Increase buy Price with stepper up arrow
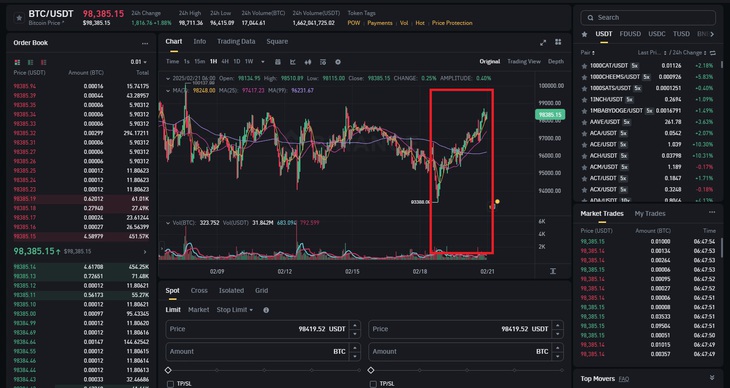 (355, 326)
